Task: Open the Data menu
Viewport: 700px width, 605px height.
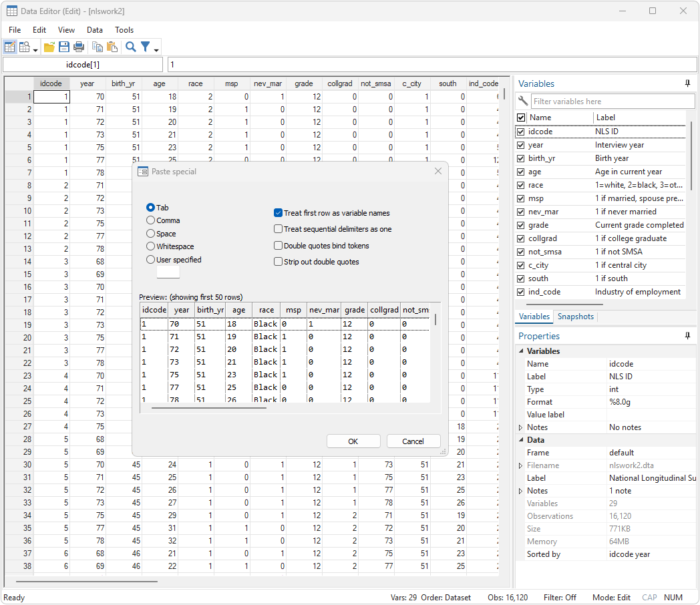Action: pyautogui.click(x=94, y=29)
